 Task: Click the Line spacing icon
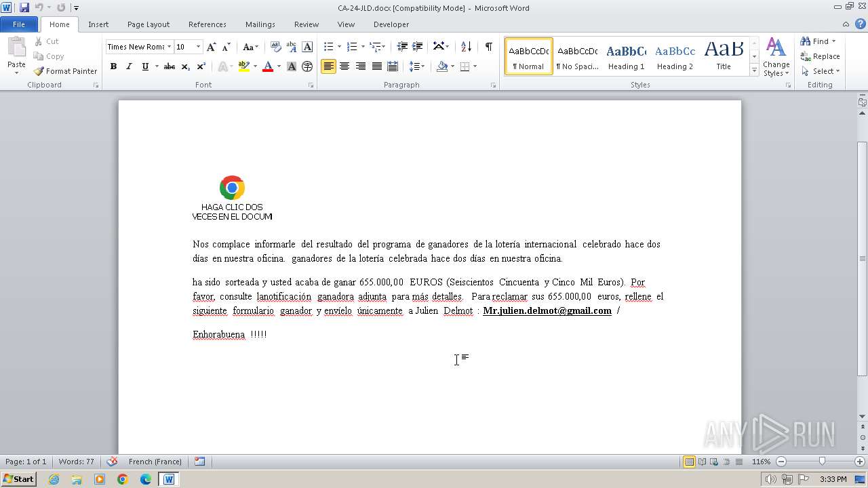click(414, 66)
